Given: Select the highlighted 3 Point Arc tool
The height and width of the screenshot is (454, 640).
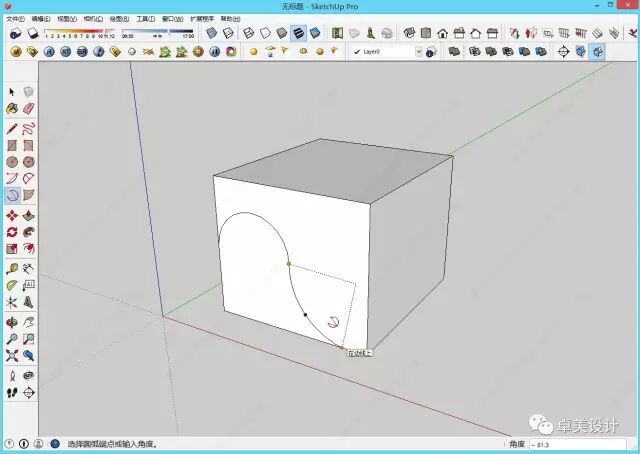Looking at the screenshot, I should click(12, 195).
